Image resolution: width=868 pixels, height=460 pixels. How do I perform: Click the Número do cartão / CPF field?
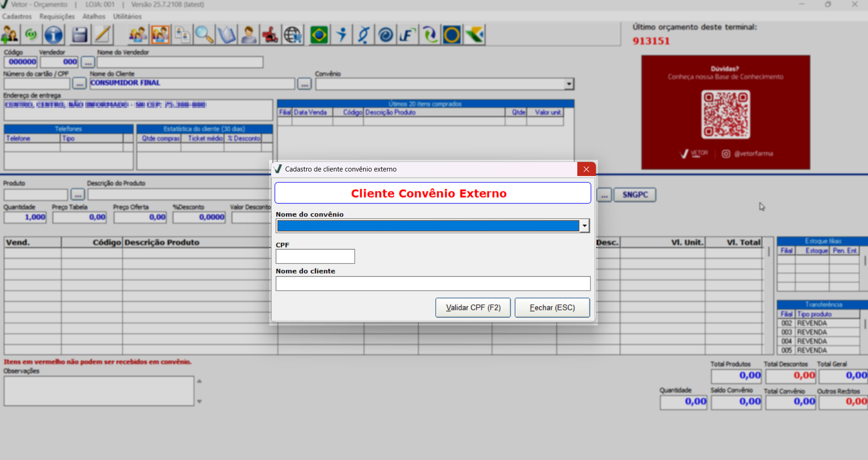point(37,83)
